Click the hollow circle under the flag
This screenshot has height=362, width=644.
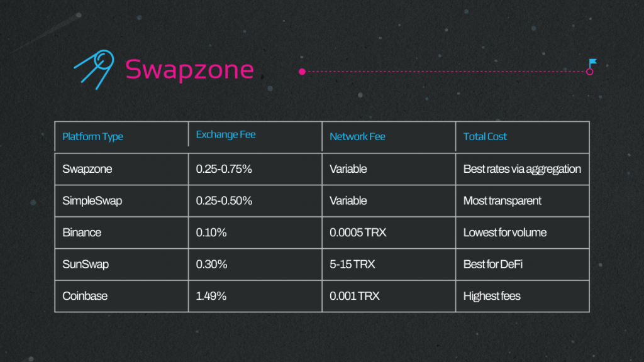pos(590,72)
